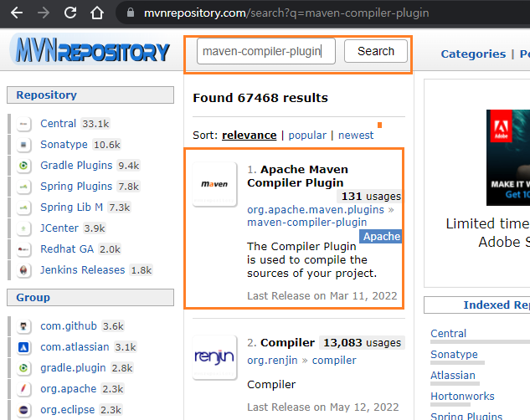The height and width of the screenshot is (420, 530).
Task: Filter by Central repository link
Action: 58,124
